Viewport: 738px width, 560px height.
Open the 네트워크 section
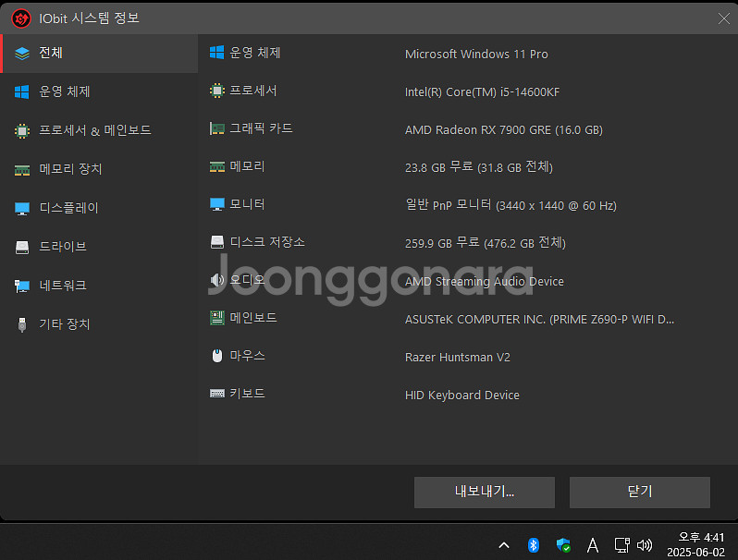[x=99, y=286]
